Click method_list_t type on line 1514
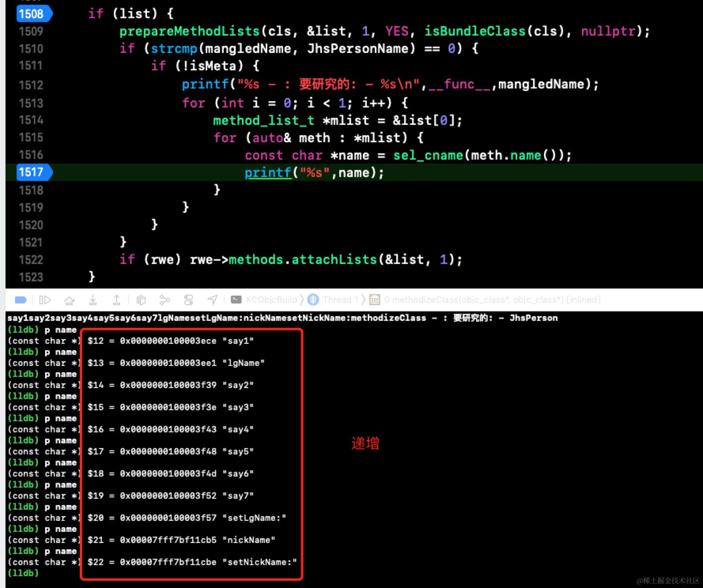 coord(264,120)
